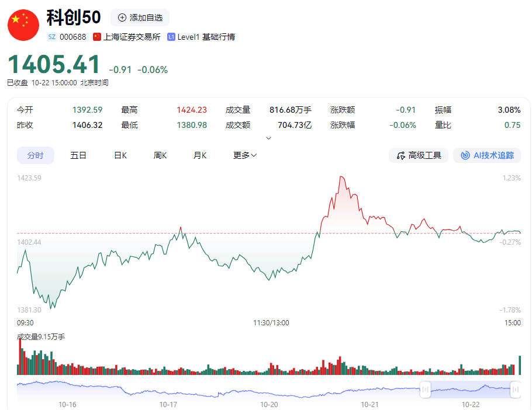This screenshot has width=532, height=410.
Task: Toggle to 分时 intraday view
Action: (35, 155)
